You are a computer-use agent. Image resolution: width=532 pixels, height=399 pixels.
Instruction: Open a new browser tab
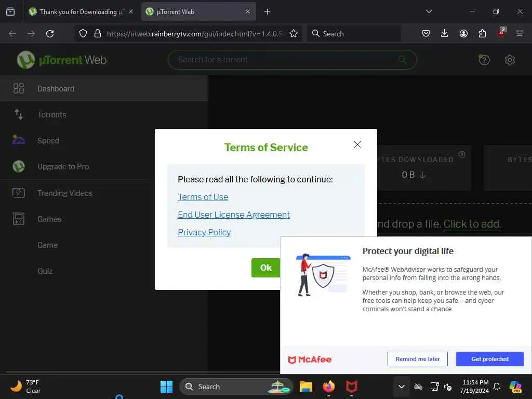(268, 12)
